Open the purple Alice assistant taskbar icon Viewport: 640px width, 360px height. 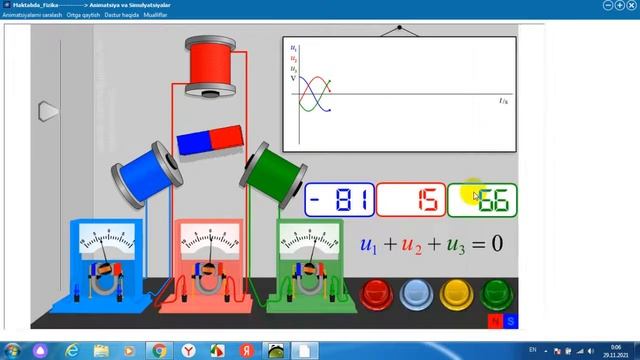[x=40, y=351]
